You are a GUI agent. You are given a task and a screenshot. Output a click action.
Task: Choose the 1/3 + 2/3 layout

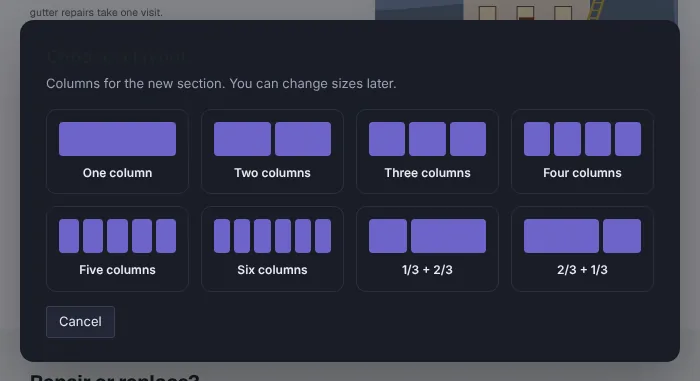tap(427, 249)
